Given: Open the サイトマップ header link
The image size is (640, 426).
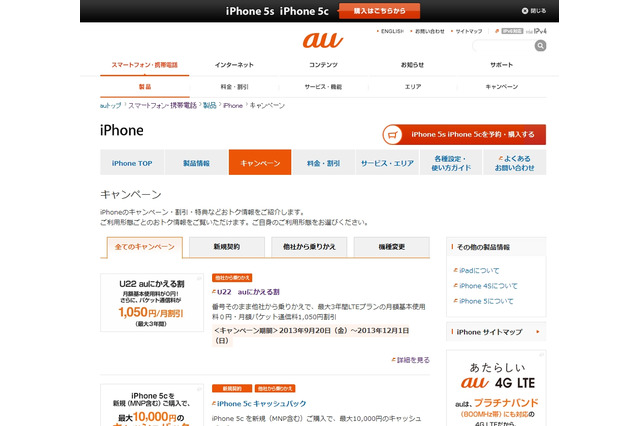Looking at the screenshot, I should (x=467, y=31).
